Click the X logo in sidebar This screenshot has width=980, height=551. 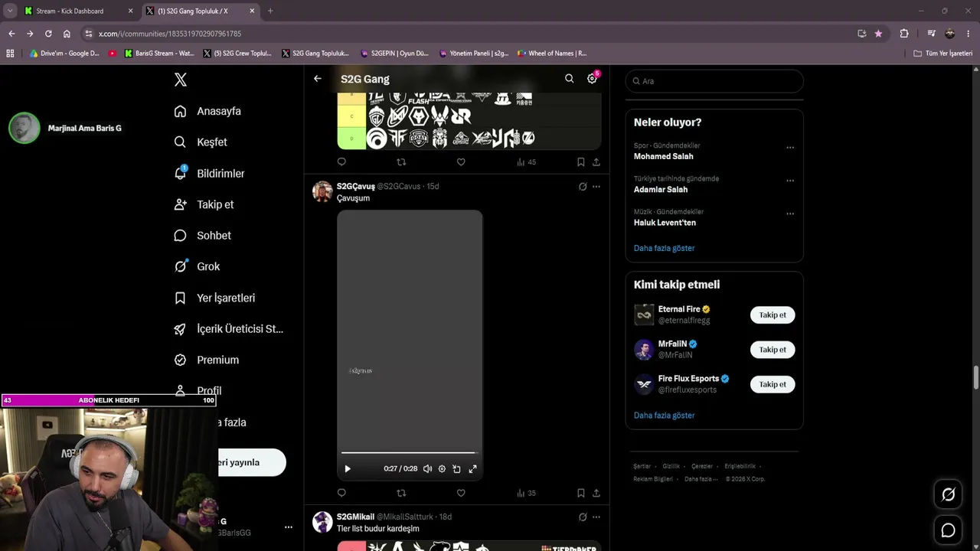[x=181, y=80]
